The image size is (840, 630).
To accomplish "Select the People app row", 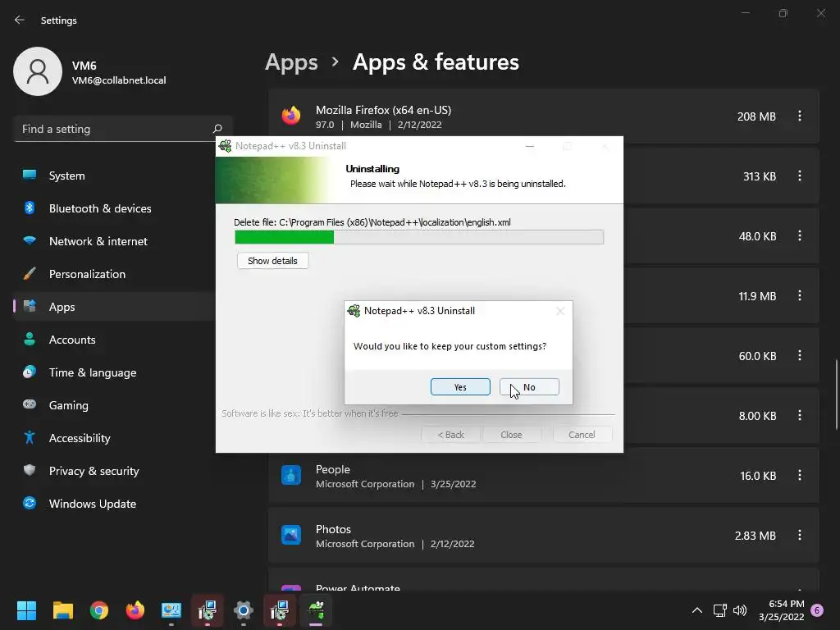I will (544, 476).
